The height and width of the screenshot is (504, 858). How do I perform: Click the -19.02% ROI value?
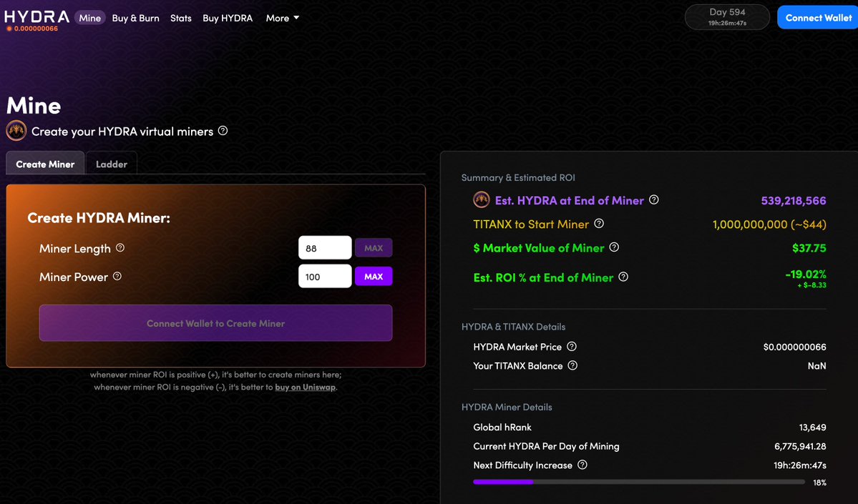click(x=806, y=273)
